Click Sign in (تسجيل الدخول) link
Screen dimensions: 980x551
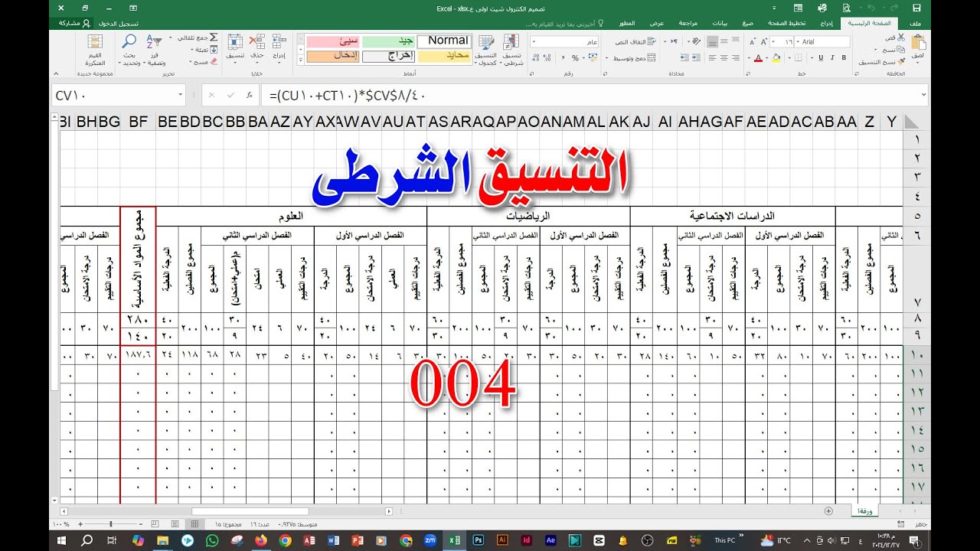tap(119, 24)
